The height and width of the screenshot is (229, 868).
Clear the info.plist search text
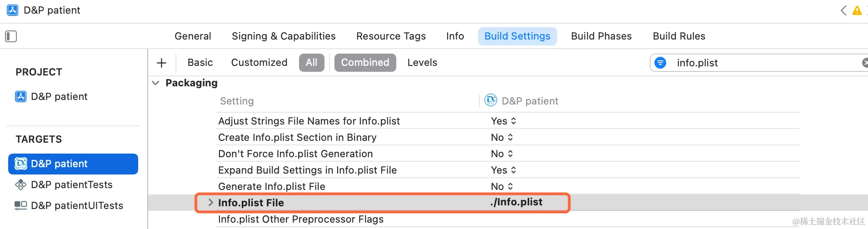point(864,63)
